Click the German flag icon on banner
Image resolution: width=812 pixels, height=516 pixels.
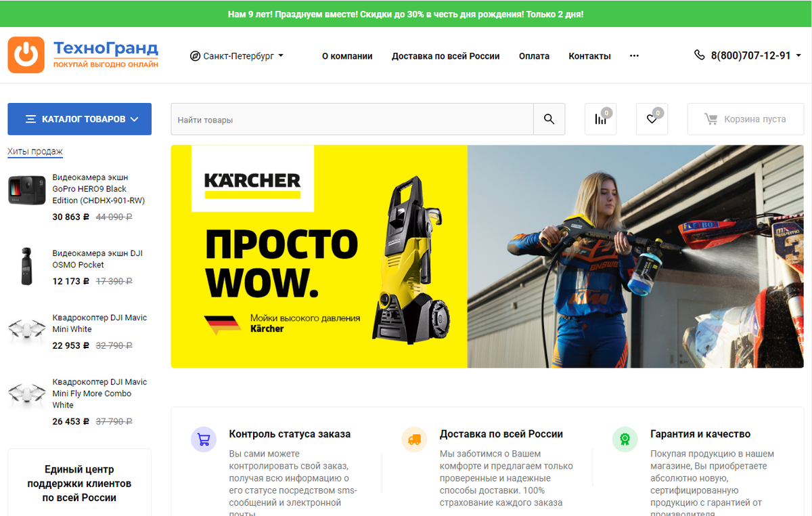pos(223,324)
